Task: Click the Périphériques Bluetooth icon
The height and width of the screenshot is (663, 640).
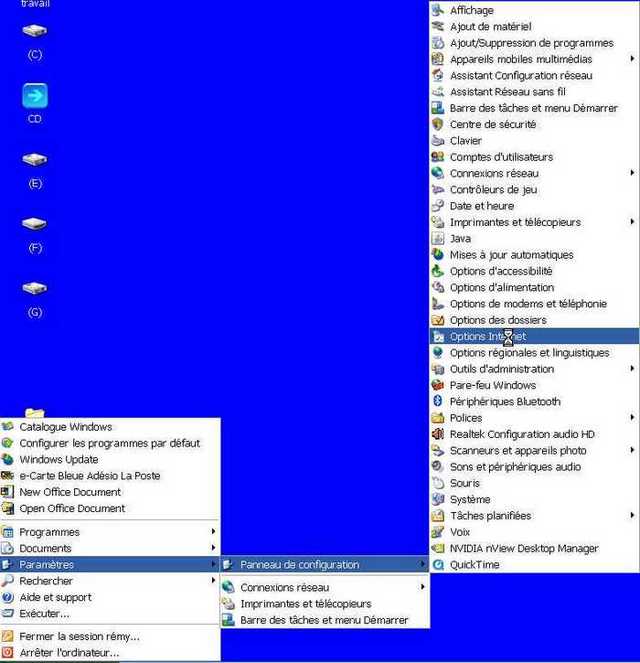Action: tap(438, 402)
